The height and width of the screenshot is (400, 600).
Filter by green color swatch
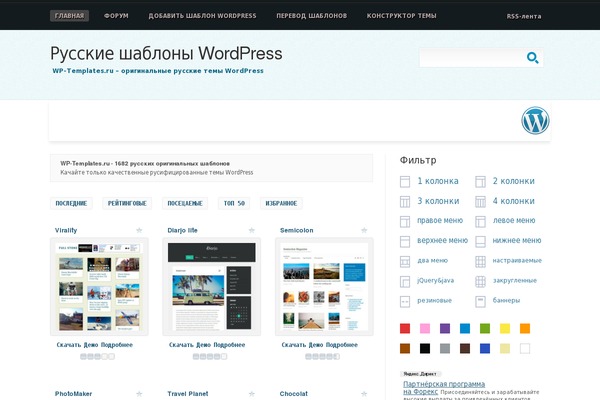pyautogui.click(x=485, y=328)
